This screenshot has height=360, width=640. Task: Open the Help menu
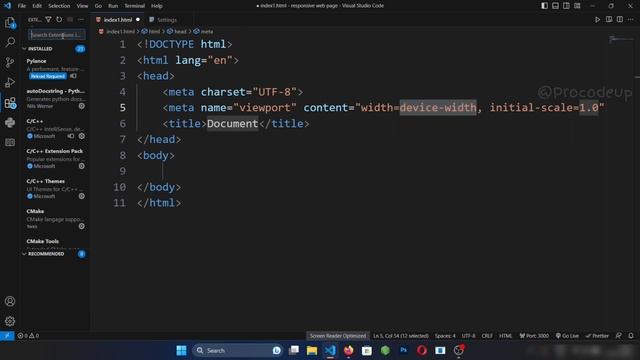pos(157,6)
